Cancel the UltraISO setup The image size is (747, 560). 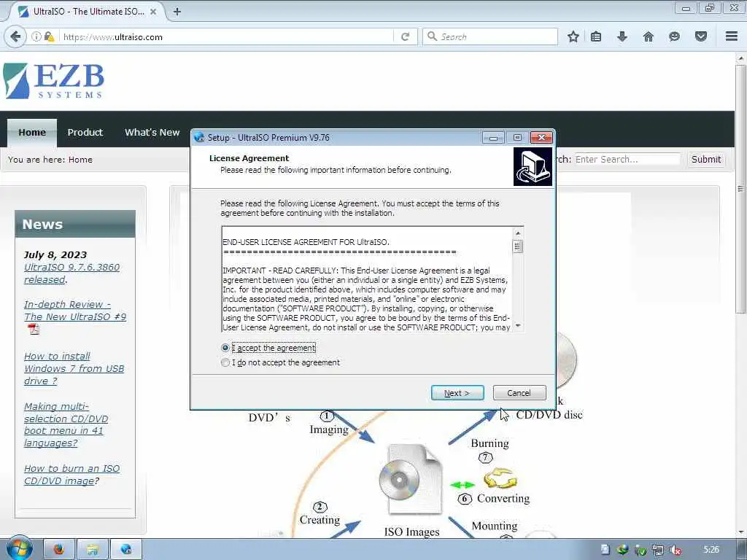pos(519,393)
